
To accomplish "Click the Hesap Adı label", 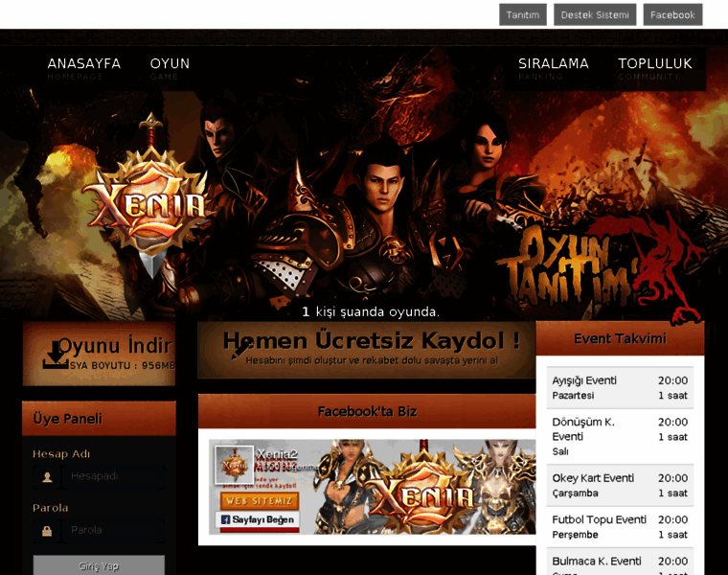I will click(x=61, y=454).
